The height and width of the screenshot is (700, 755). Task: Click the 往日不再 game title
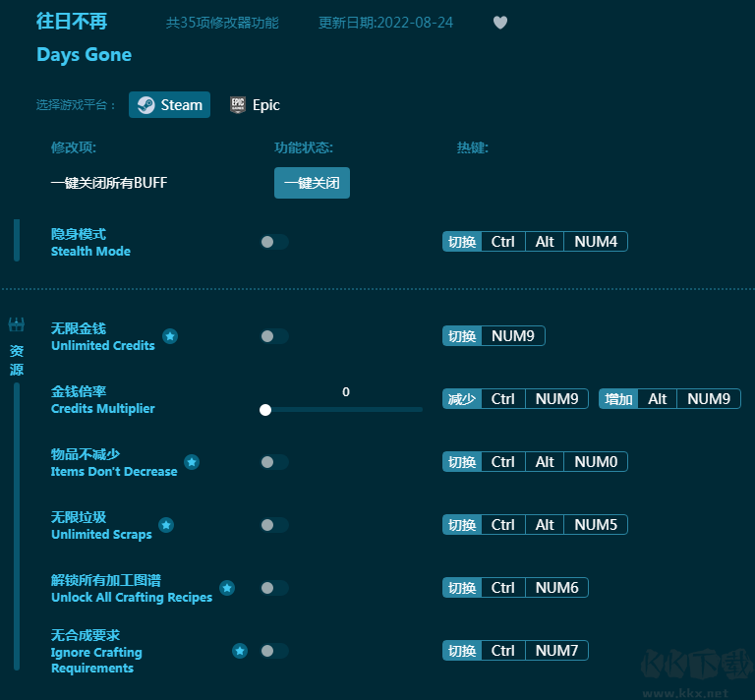click(72, 22)
